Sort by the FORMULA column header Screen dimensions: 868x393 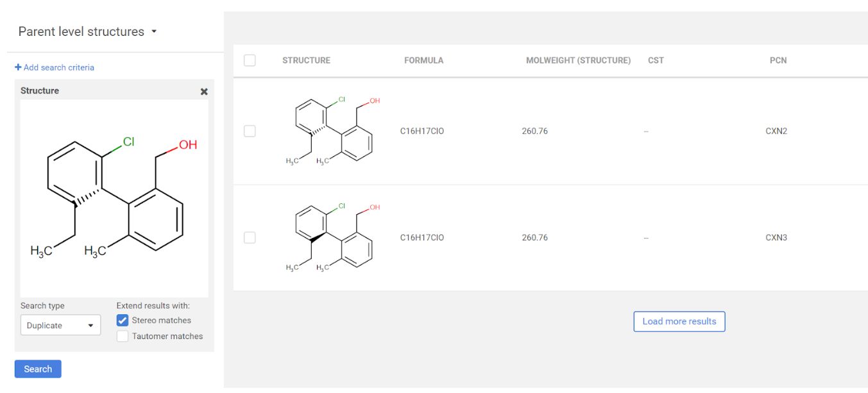pos(423,60)
